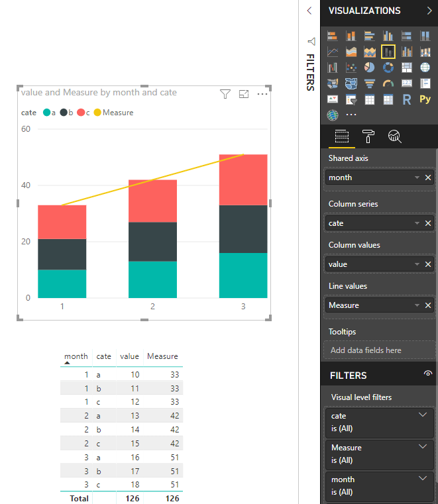Click legend swatch for category c
Image resolution: width=438 pixels, height=504 pixels.
pos(81,113)
